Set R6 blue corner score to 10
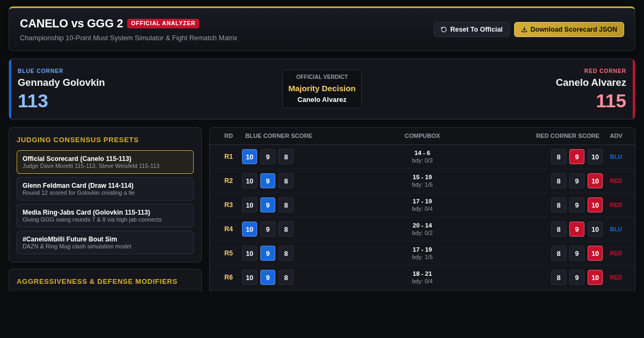Screen dimensions: 644x338 click(250, 277)
